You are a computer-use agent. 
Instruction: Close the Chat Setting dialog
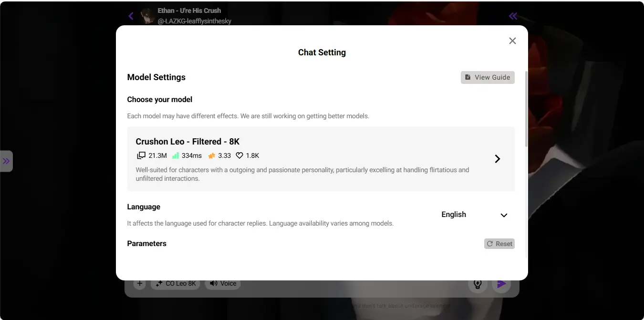[512, 41]
